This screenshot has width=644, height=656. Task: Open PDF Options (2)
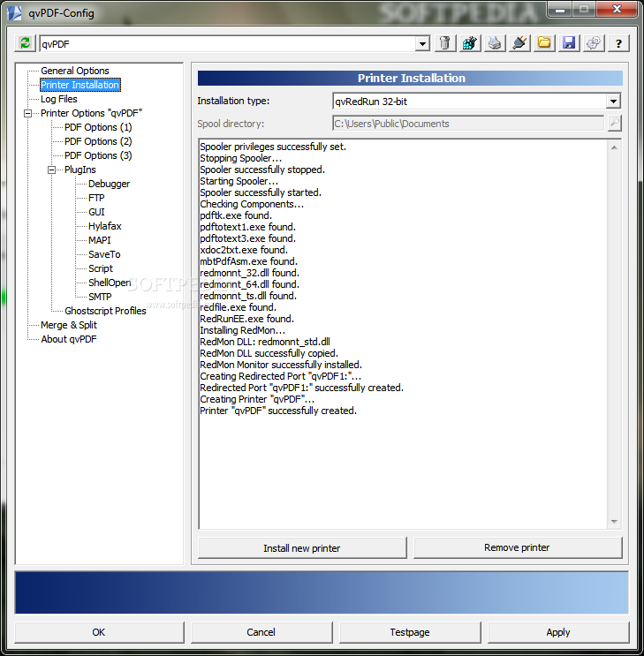(x=98, y=141)
